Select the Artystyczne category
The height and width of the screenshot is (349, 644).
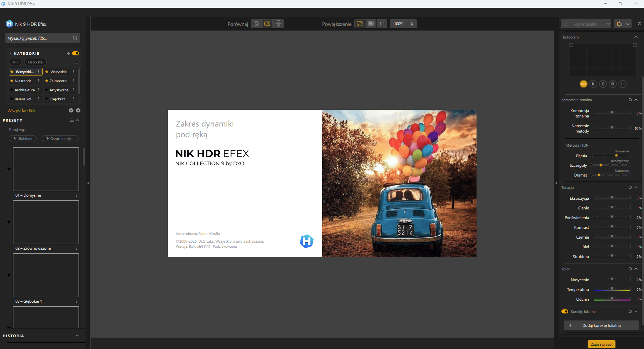pos(59,90)
